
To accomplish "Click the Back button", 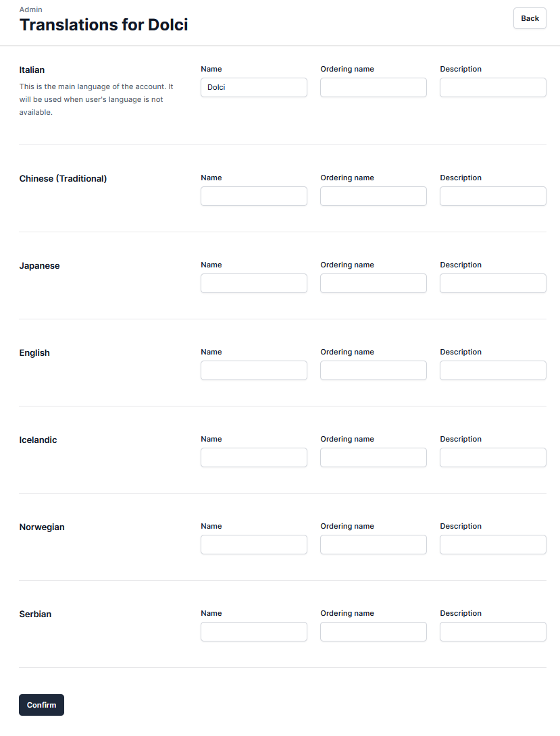I will coord(530,18).
